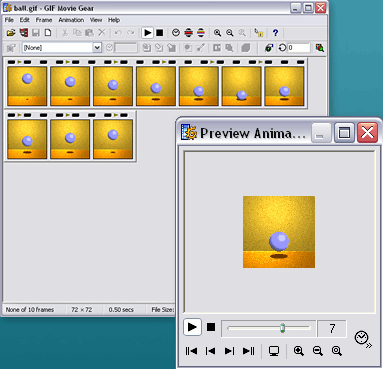Jump to first frame in preview
Viewport: 383px width, 369px height.
pos(191,351)
